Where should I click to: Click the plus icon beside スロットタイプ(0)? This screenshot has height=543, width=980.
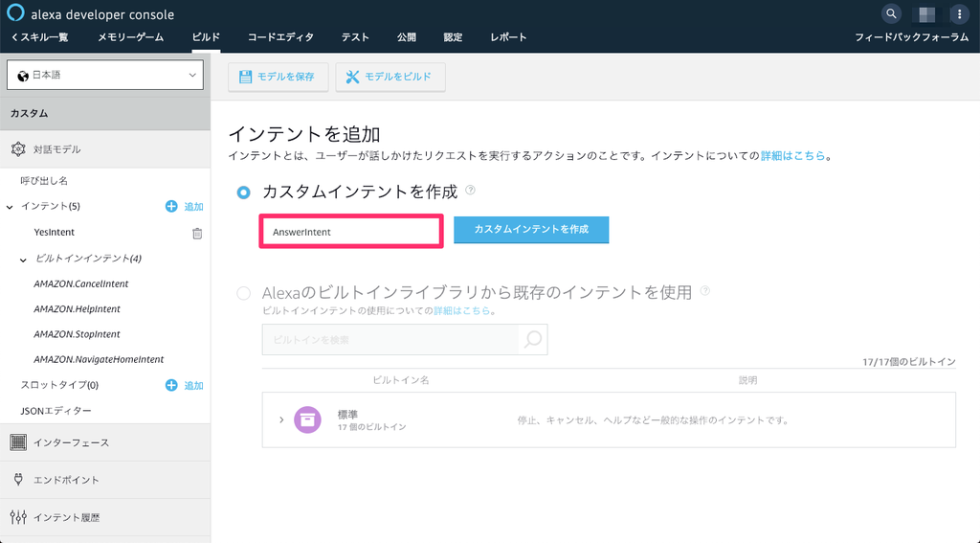[171, 385]
